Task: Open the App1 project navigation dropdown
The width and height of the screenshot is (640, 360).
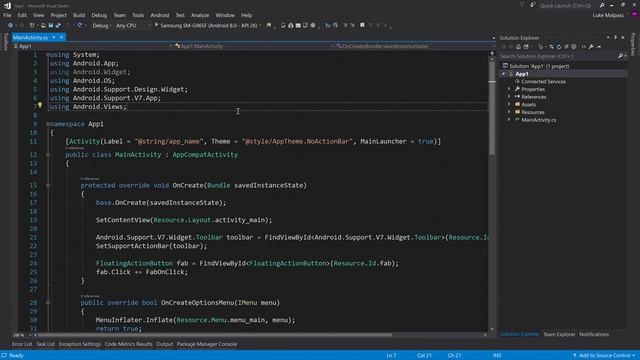Action: click(171, 46)
